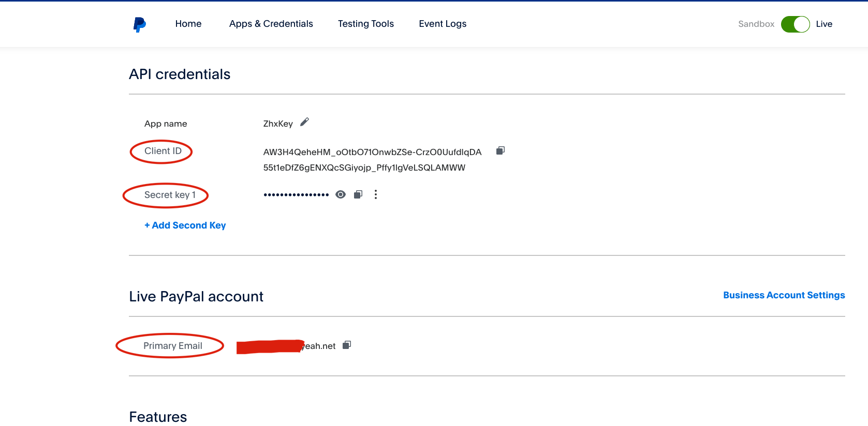The image size is (868, 426).
Task: Click the API credentials heading
Action: (180, 74)
